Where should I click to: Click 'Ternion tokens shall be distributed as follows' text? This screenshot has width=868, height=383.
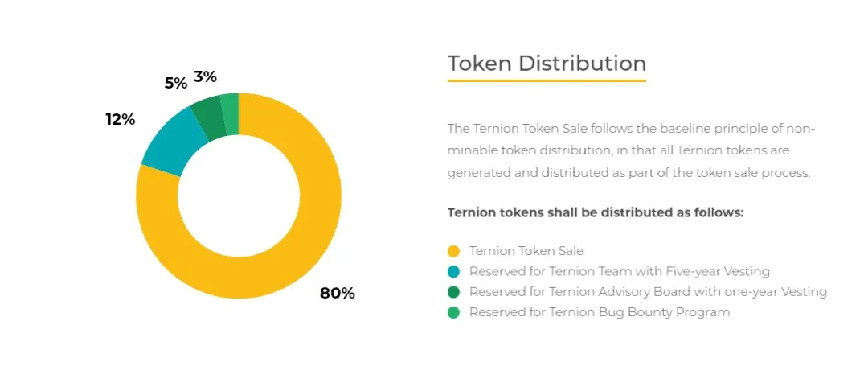click(x=596, y=213)
